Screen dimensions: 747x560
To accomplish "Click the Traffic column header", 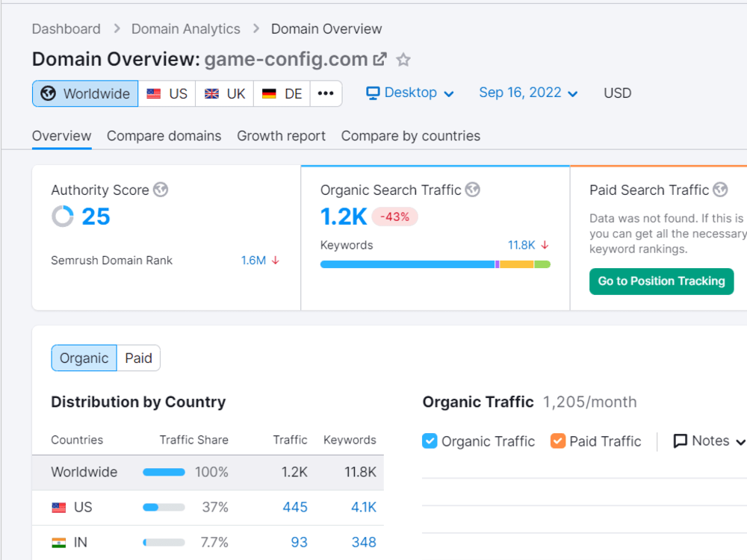I will 290,440.
